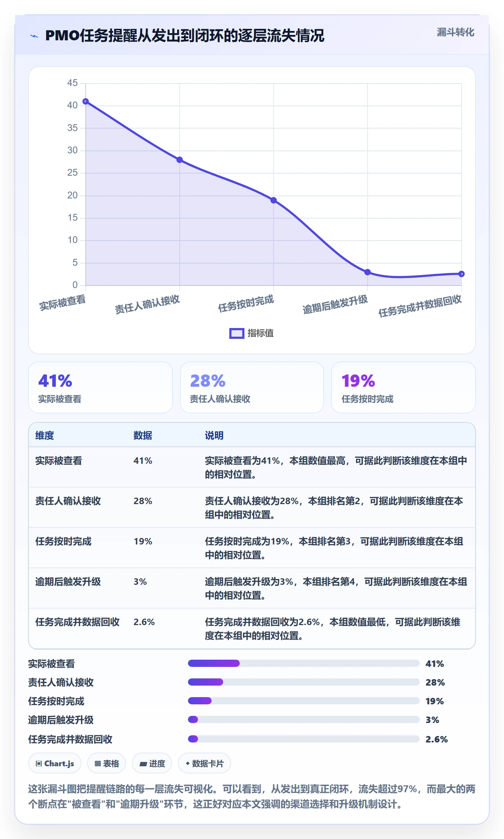Screen dimensions: 504x839
Task: Click the 数据 column header
Action: [x=143, y=435]
